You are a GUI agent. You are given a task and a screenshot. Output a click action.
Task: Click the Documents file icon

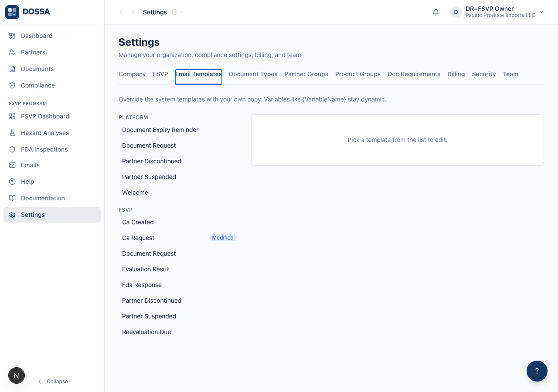pos(12,69)
